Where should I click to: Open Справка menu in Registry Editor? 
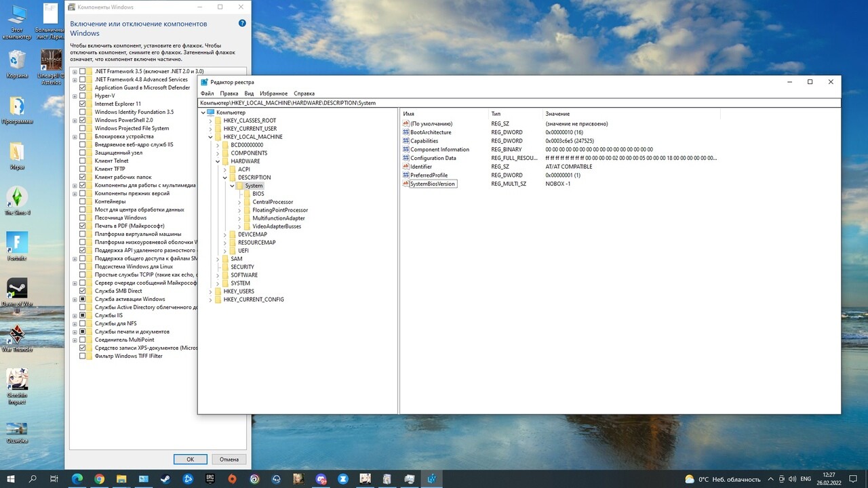pos(304,94)
